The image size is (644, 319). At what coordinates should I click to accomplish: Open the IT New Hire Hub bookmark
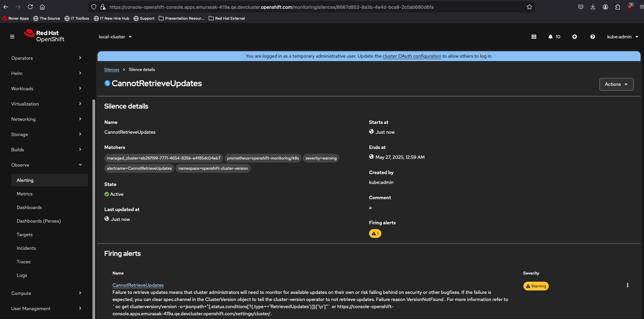(x=111, y=18)
